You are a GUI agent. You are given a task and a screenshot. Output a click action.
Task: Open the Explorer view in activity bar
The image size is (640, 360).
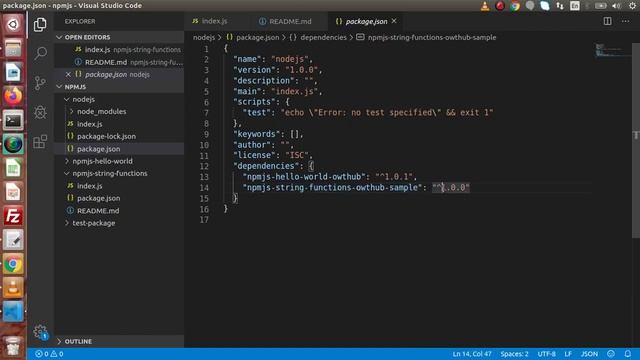click(x=40, y=24)
